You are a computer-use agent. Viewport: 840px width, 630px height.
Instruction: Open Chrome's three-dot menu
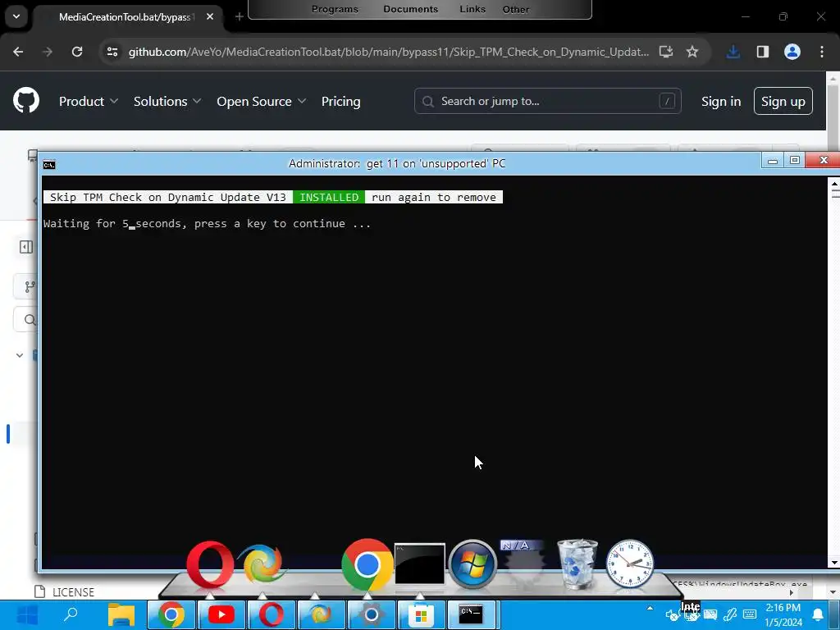pyautogui.click(x=822, y=52)
